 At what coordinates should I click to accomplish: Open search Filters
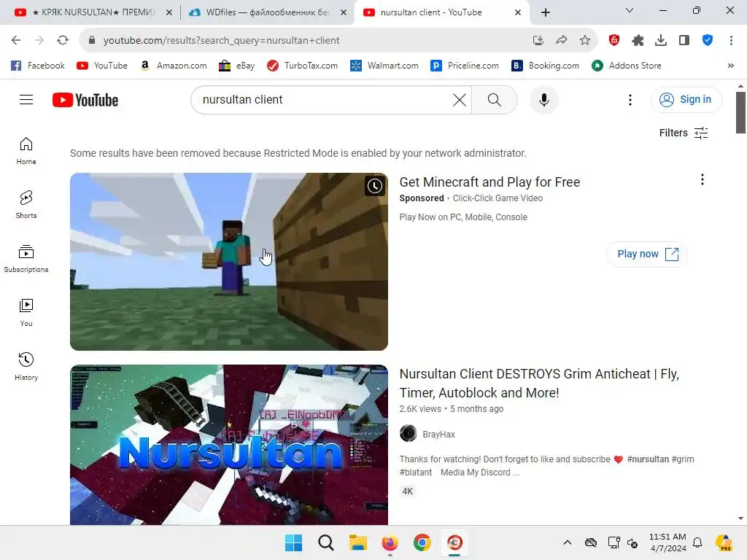[x=683, y=133]
